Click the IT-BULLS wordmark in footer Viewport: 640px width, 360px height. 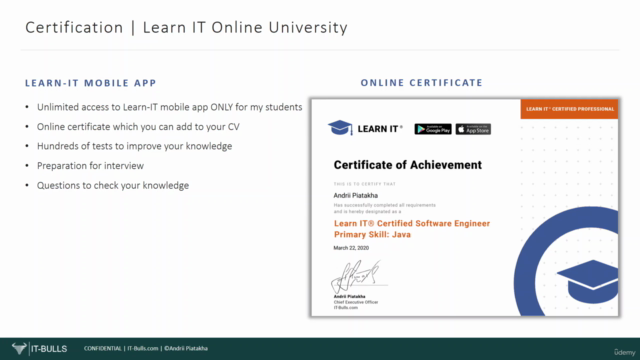(x=49, y=349)
